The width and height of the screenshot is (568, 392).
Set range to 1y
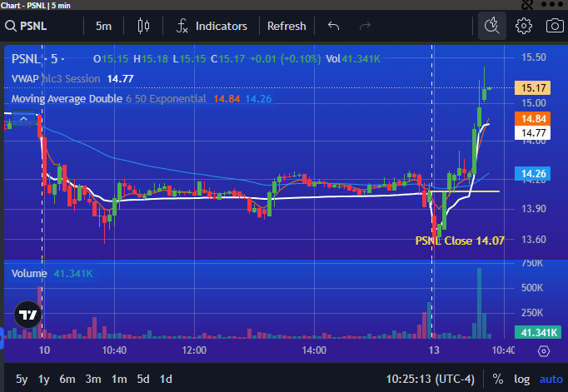44,379
